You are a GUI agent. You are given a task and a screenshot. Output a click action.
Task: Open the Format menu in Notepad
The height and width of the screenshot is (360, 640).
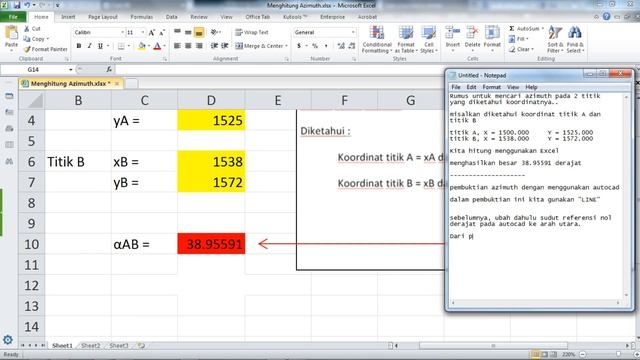pos(491,87)
